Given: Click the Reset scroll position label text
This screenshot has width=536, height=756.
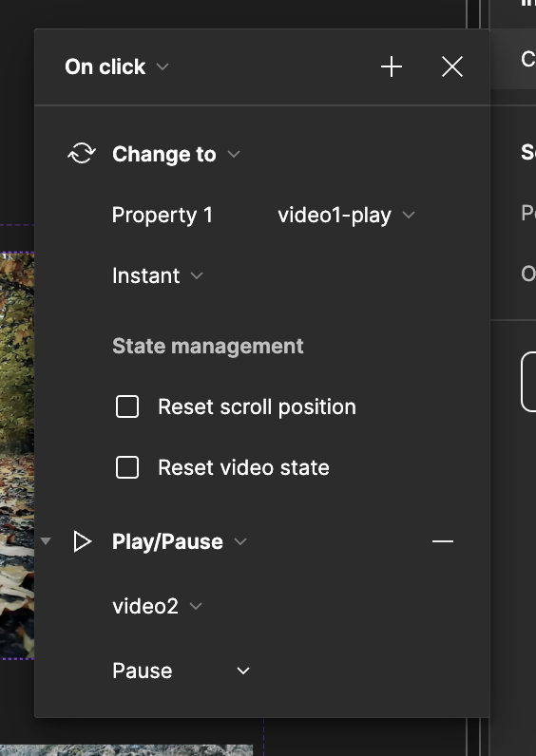Looking at the screenshot, I should (x=258, y=406).
